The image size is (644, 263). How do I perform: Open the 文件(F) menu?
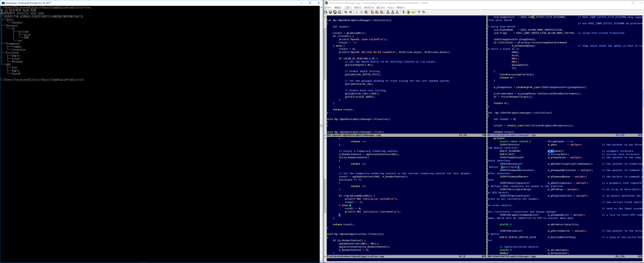click(328, 8)
